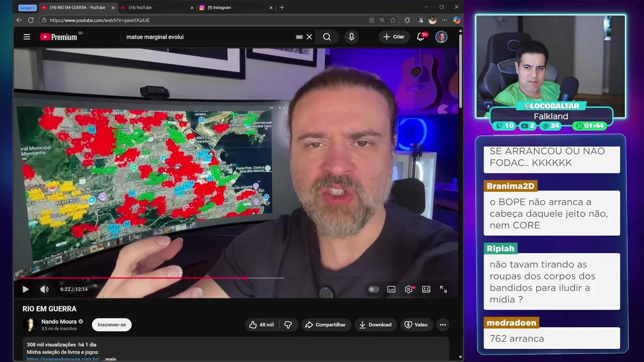Open the apps/grid icon in address bar
The height and width of the screenshot is (362, 644).
(x=371, y=20)
